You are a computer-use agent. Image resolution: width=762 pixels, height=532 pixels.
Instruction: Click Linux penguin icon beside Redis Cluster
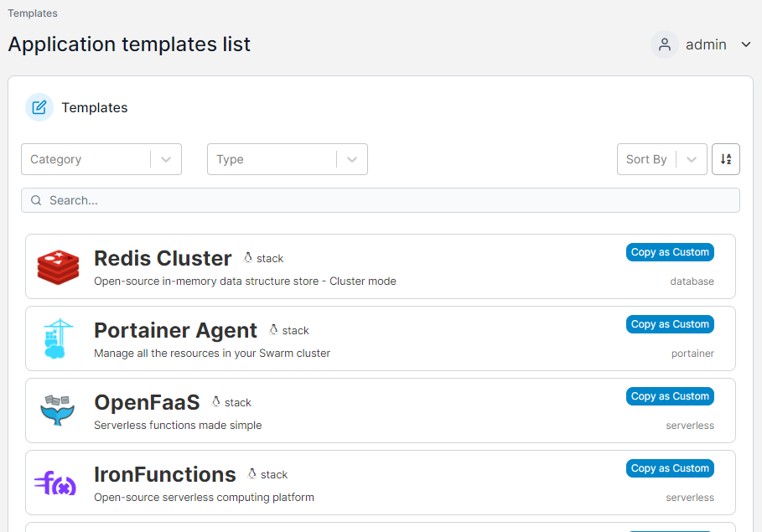(x=248, y=257)
